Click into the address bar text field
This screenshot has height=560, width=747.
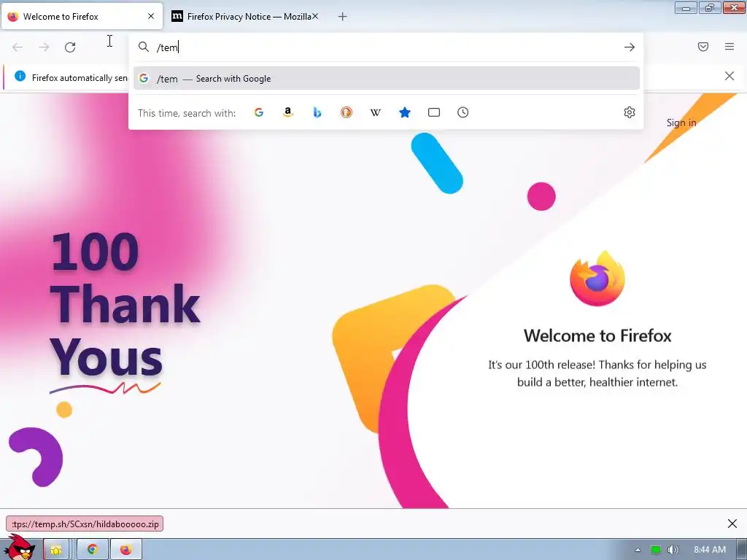pyautogui.click(x=386, y=47)
